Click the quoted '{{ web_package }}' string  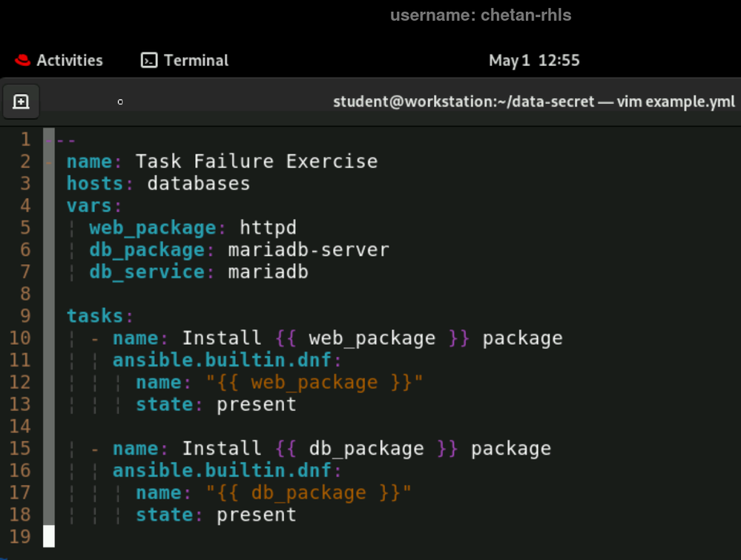pyautogui.click(x=314, y=383)
